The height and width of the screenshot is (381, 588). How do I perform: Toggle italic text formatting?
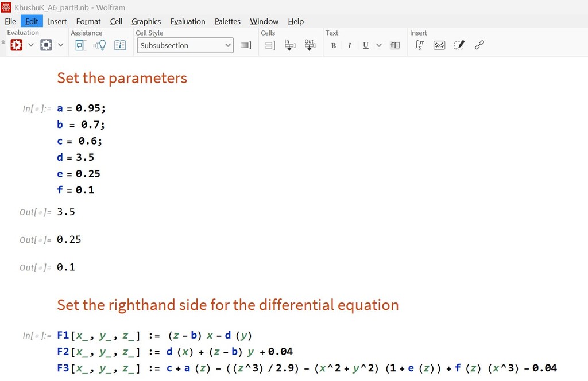click(349, 45)
